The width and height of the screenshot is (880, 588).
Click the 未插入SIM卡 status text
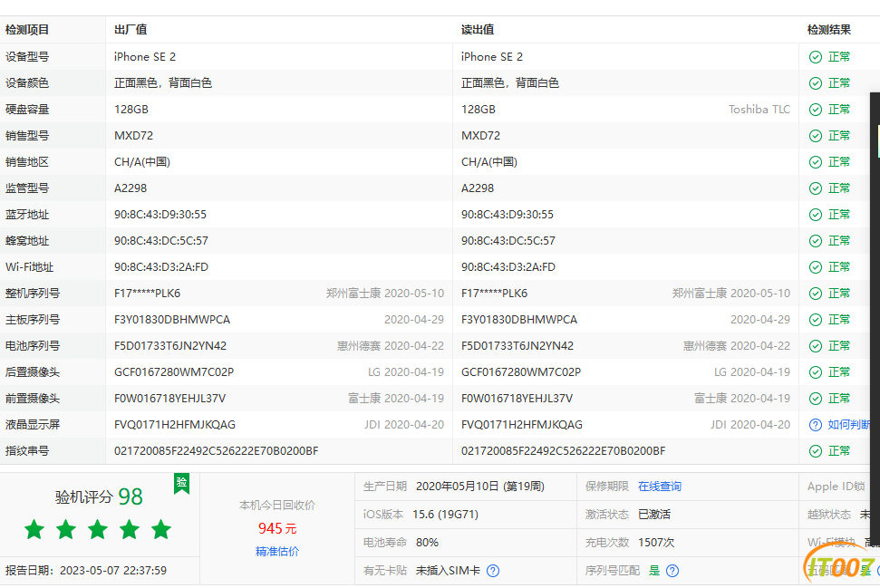pos(448,571)
